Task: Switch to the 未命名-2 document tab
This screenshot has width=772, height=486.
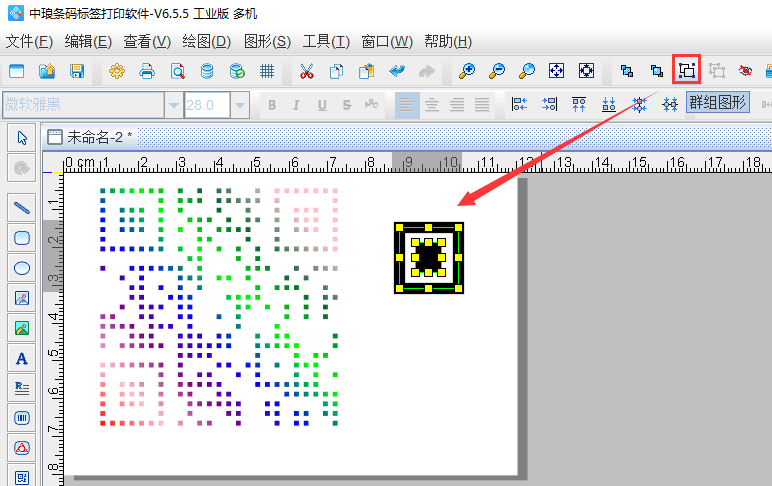Action: click(x=98, y=137)
